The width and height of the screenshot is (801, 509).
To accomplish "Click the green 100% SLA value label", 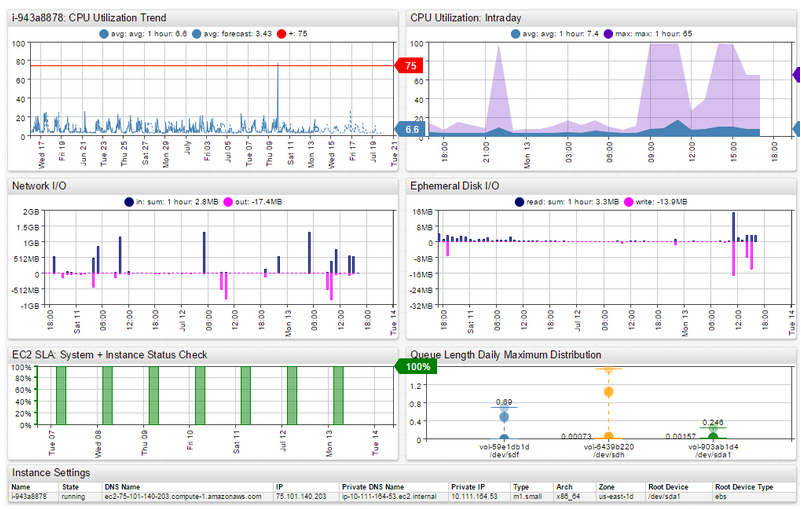I will pos(416,367).
